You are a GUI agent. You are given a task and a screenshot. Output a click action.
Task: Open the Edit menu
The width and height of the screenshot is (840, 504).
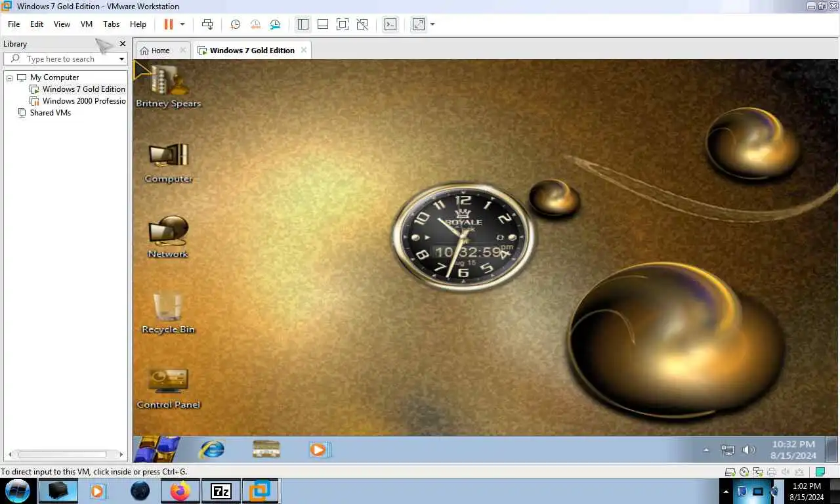pos(37,24)
